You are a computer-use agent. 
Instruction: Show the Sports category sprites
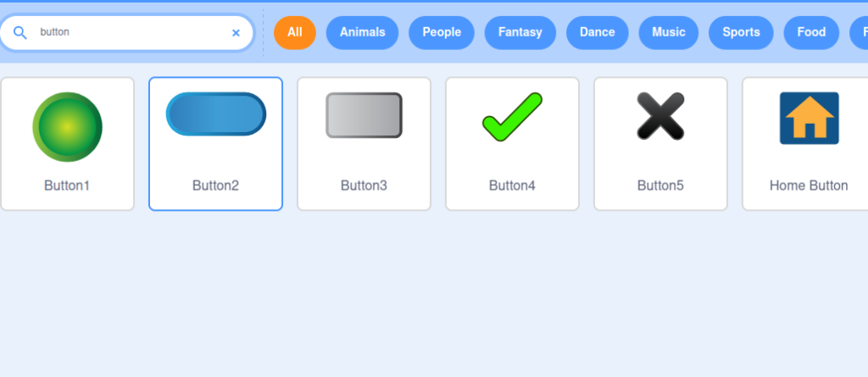click(741, 32)
